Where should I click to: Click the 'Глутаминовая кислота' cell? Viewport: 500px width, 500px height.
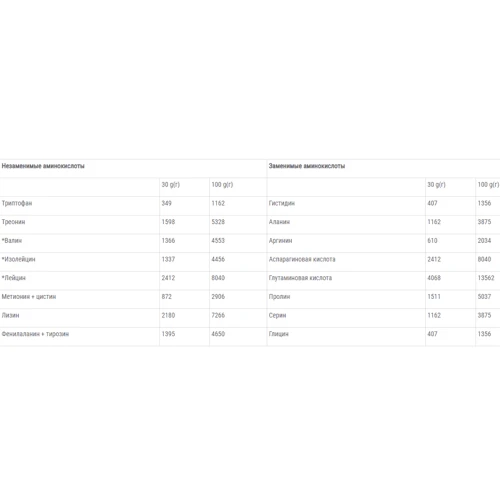tap(300, 278)
